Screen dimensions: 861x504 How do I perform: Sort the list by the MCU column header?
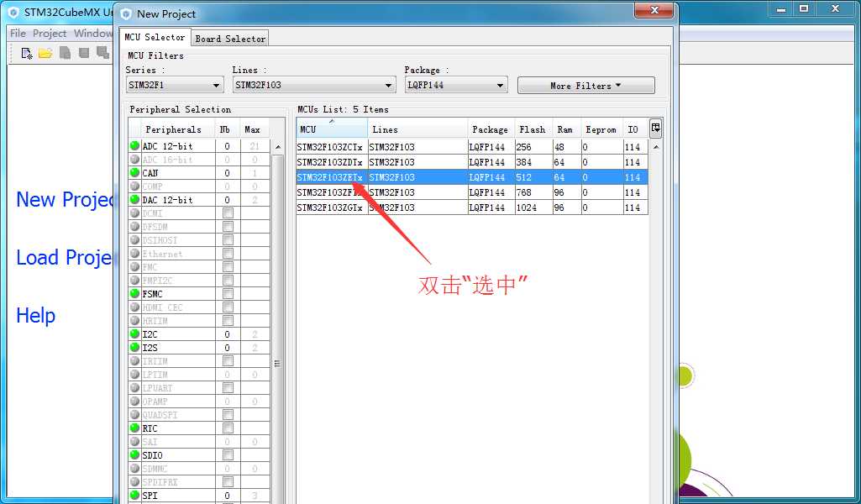click(x=332, y=129)
